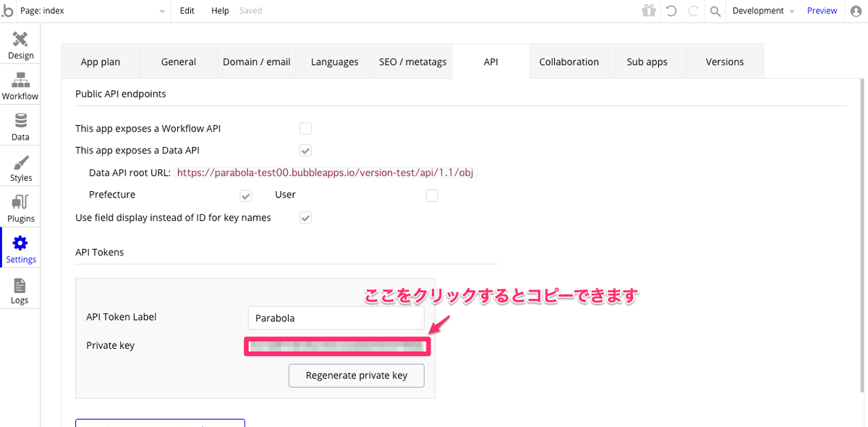Screen dimensions: 868x427
Task: Toggle 'This app exposes a Workflow API'
Action: [306, 128]
